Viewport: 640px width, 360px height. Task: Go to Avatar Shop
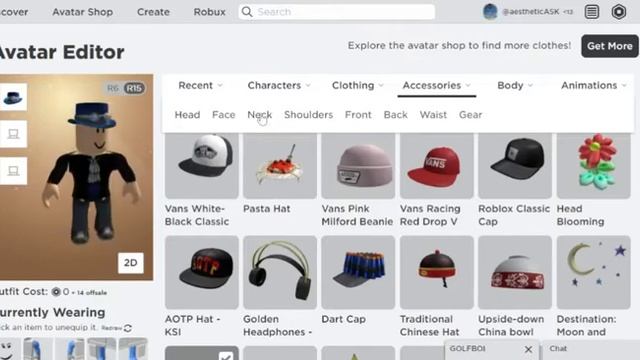tap(82, 12)
